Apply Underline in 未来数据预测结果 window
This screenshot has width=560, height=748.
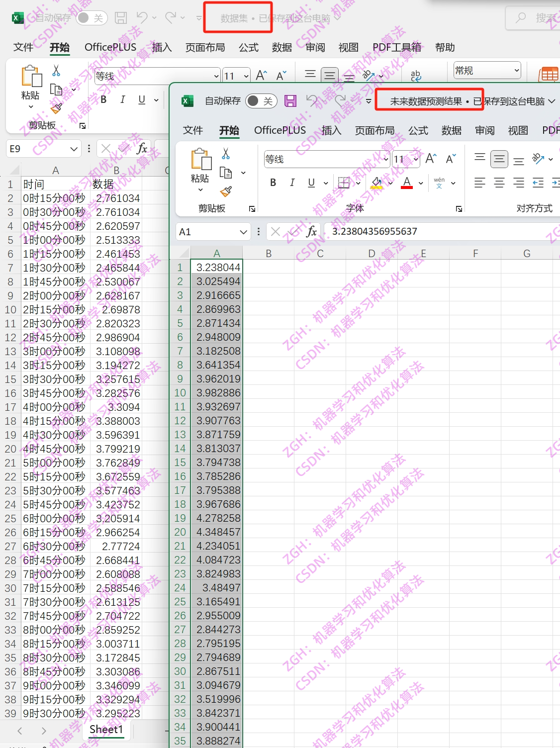(311, 183)
